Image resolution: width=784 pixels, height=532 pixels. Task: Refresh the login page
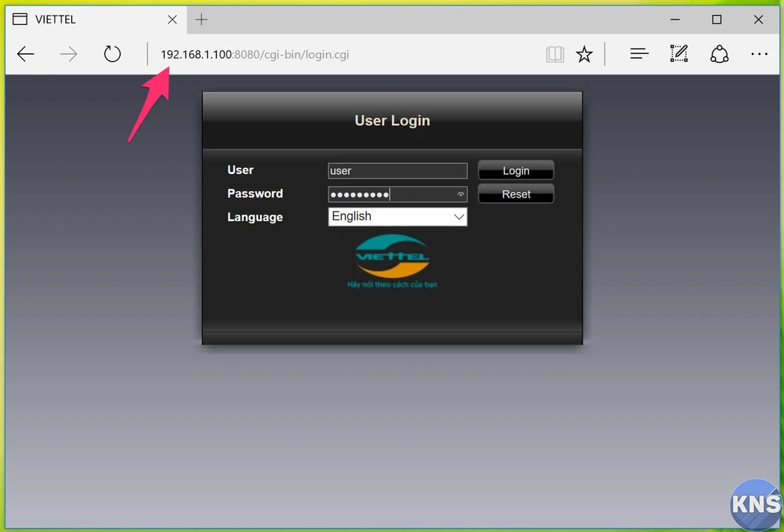click(113, 54)
